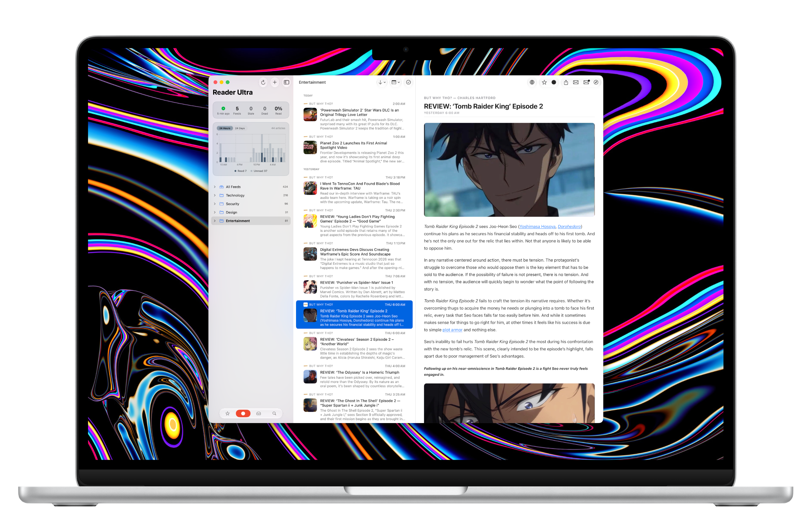The width and height of the screenshot is (812, 508).
Task: Open 'Clevatess' Season 2 Episode 2 review
Action: click(x=354, y=345)
